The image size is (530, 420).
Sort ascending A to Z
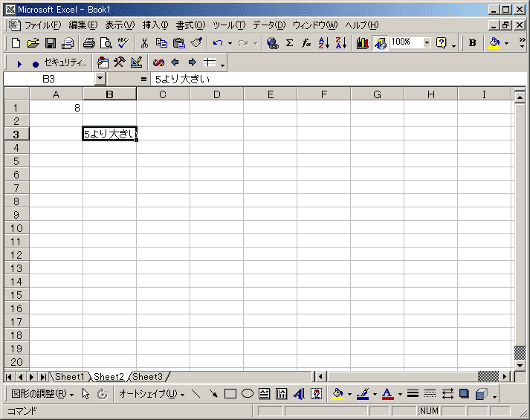coord(323,43)
